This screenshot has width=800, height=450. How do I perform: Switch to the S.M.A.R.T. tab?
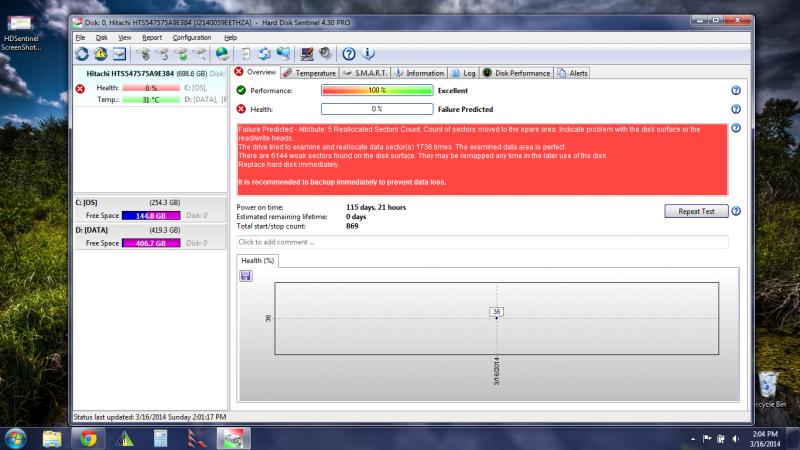click(365, 73)
